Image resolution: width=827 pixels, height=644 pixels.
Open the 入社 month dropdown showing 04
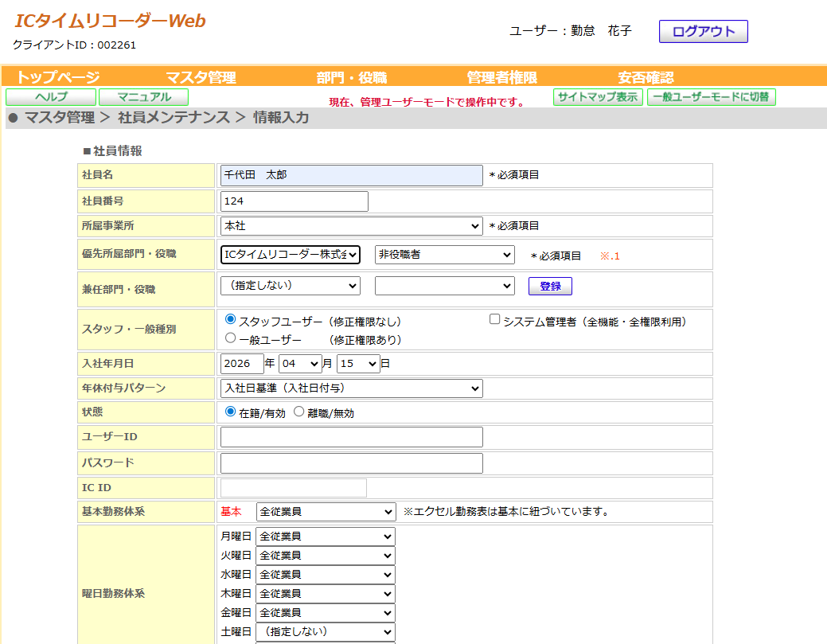point(300,364)
